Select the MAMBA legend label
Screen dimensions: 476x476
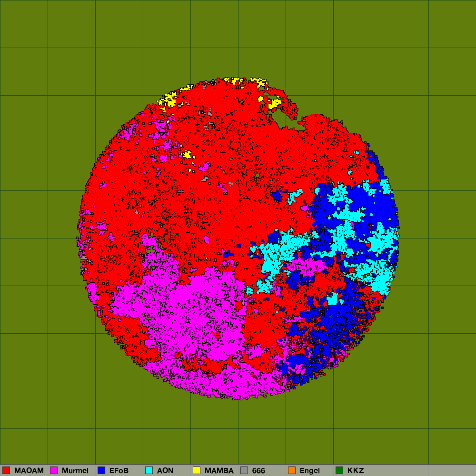click(x=219, y=471)
